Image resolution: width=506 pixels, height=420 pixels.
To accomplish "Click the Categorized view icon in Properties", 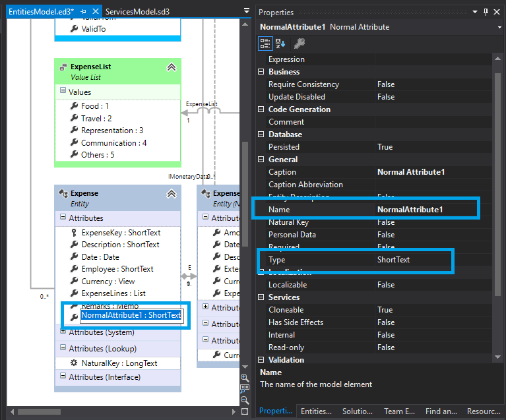I will tap(265, 44).
